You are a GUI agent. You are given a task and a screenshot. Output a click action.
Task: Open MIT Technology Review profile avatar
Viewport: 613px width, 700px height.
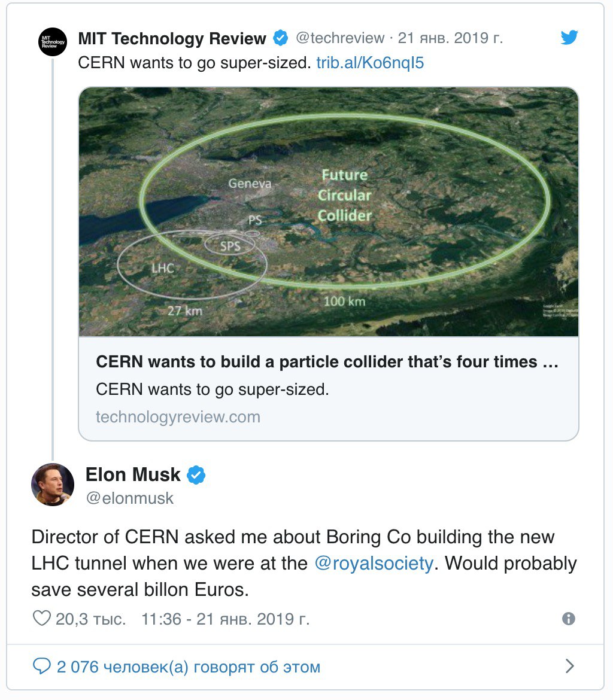coord(53,41)
